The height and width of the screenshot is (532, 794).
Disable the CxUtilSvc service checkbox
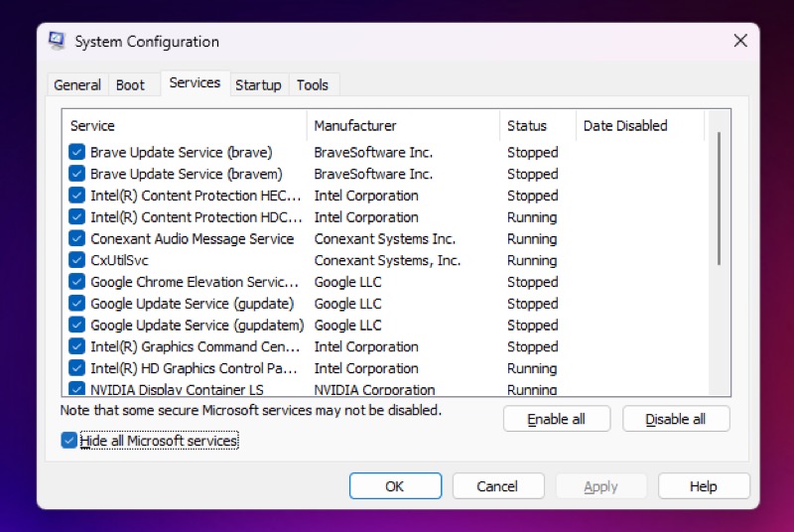[x=76, y=261]
